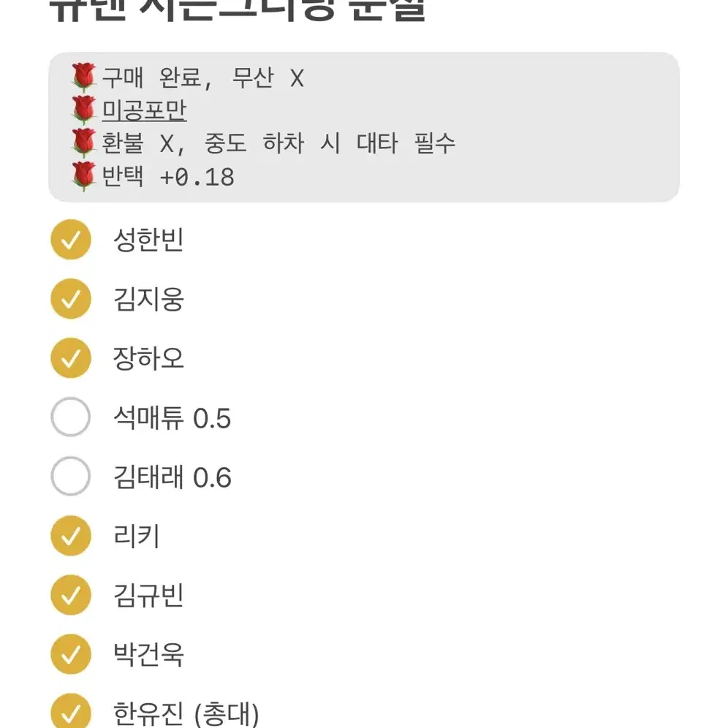The height and width of the screenshot is (728, 728).
Task: Toggle the 김규빈 checked circle
Action: [71, 595]
